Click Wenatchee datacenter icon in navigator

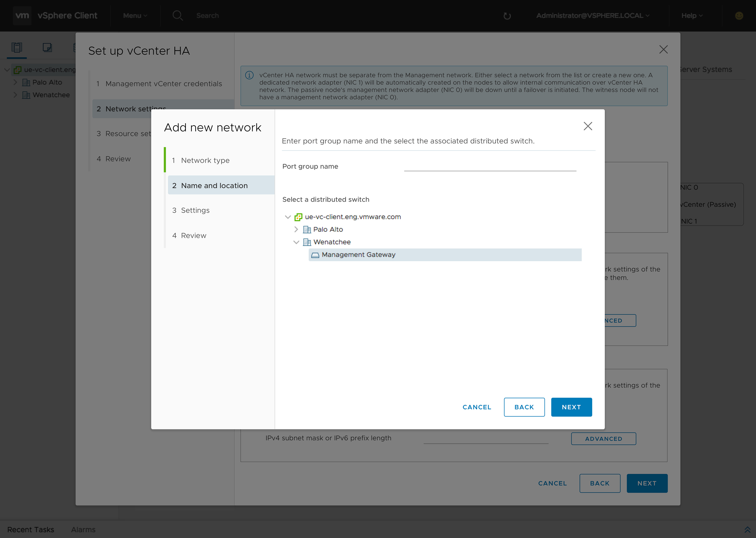coord(26,95)
